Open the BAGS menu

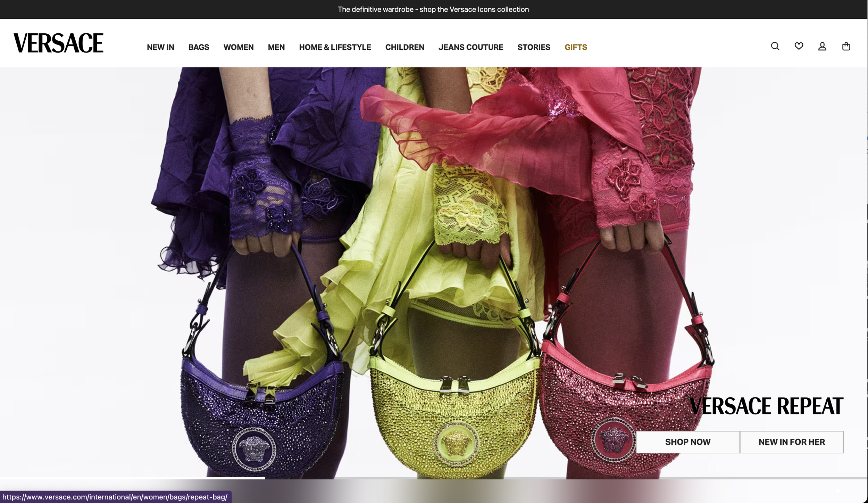point(199,47)
